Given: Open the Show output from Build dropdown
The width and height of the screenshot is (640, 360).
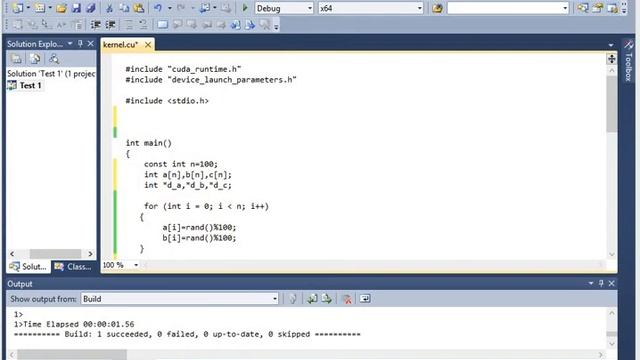Looking at the screenshot, I should pos(275,299).
